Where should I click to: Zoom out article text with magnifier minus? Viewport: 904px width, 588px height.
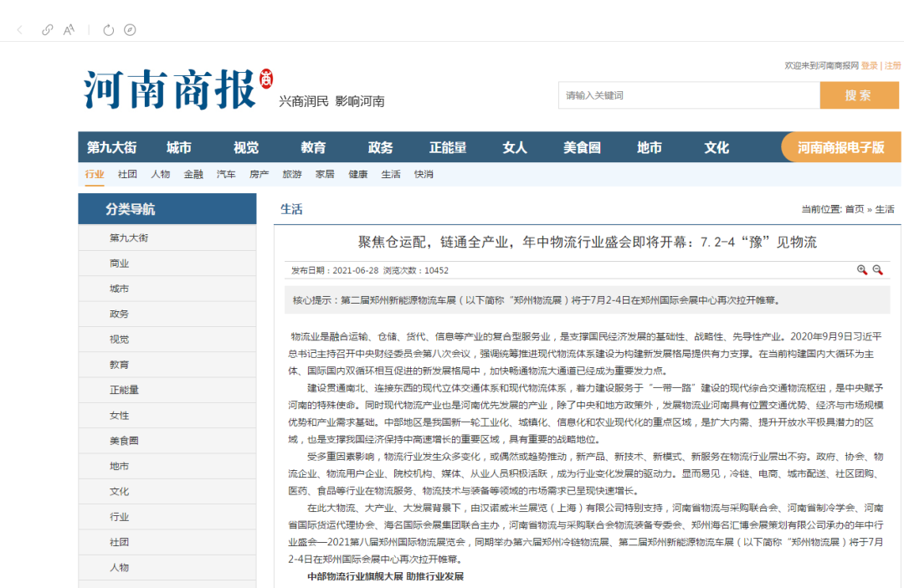pos(878,270)
